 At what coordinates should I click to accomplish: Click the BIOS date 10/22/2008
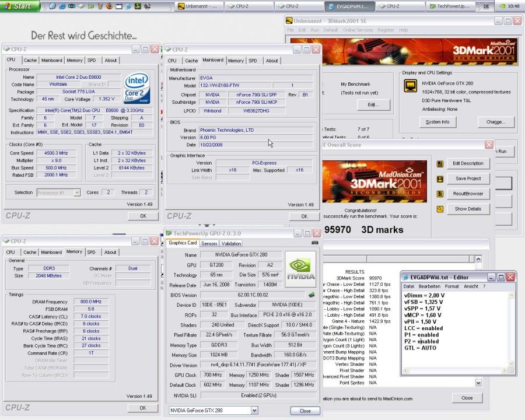pyautogui.click(x=256, y=145)
